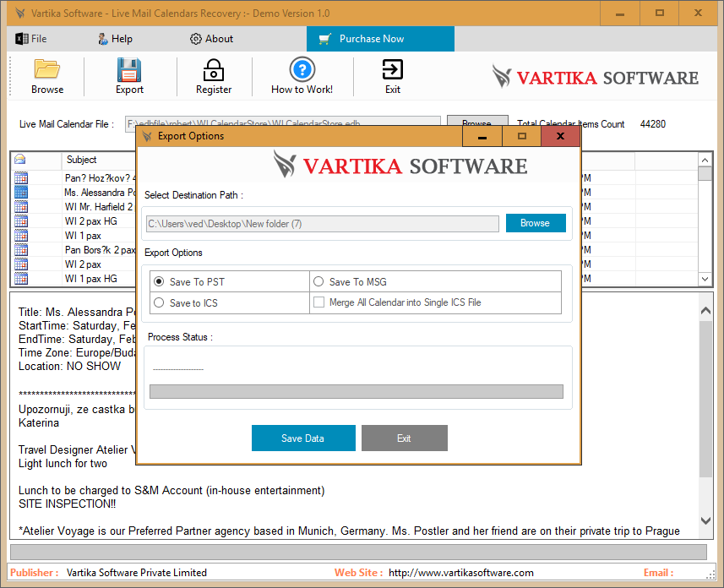Click the destination path input field
This screenshot has height=588, width=724.
coord(322,224)
